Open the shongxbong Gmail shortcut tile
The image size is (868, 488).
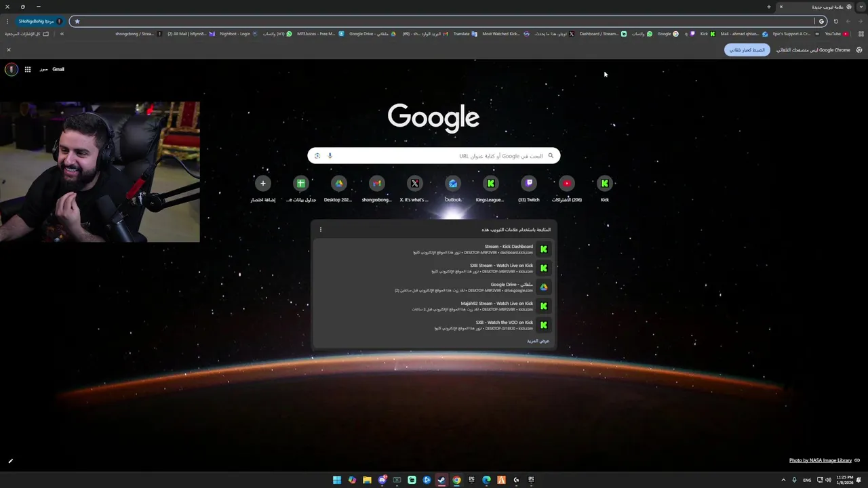tap(376, 188)
